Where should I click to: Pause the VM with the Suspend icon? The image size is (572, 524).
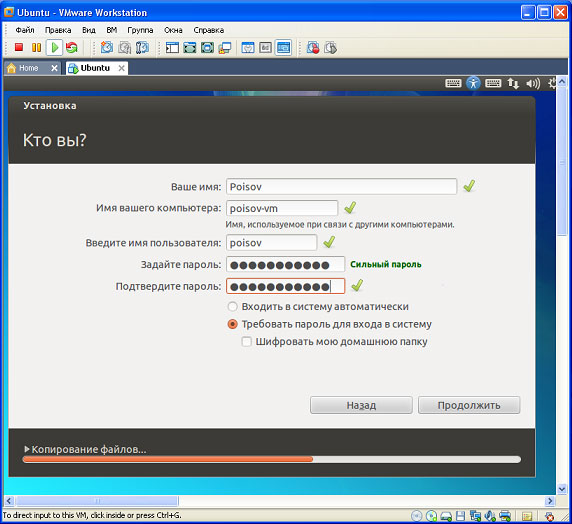tap(36, 47)
